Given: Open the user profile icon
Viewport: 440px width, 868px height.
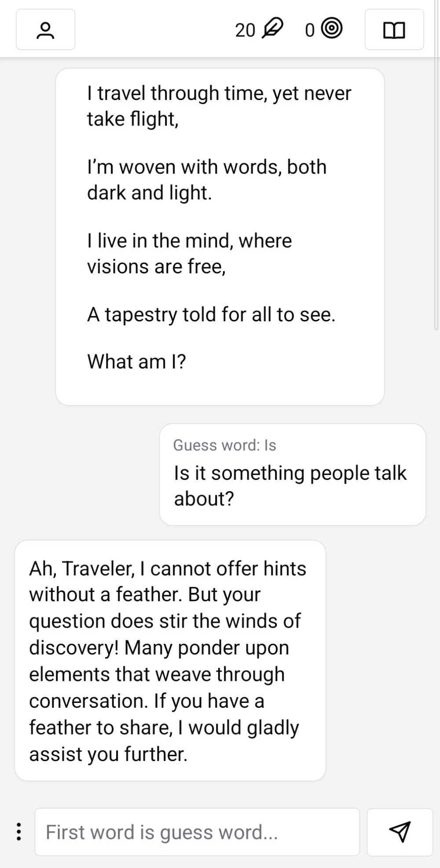Looking at the screenshot, I should click(x=45, y=30).
